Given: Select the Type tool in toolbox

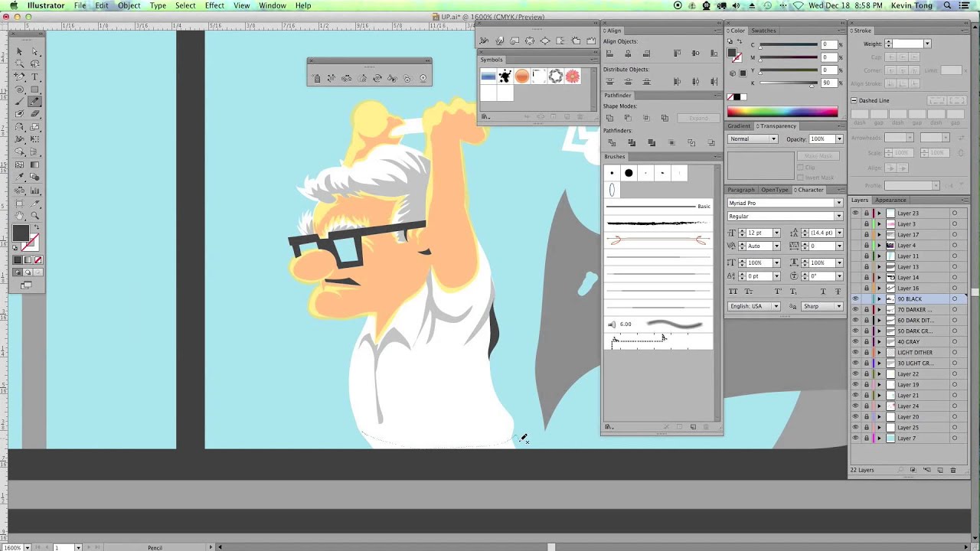Looking at the screenshot, I should pos(34,77).
